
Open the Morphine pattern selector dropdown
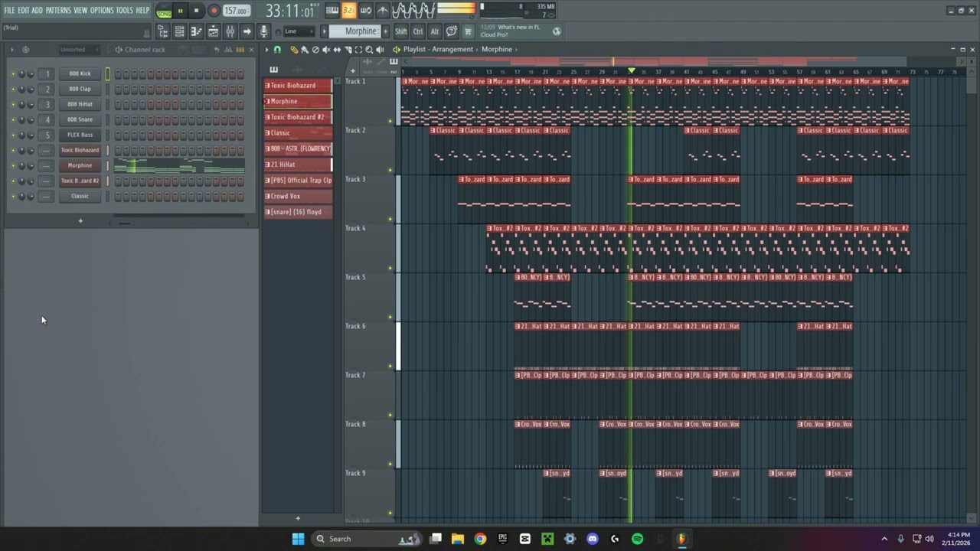click(360, 31)
